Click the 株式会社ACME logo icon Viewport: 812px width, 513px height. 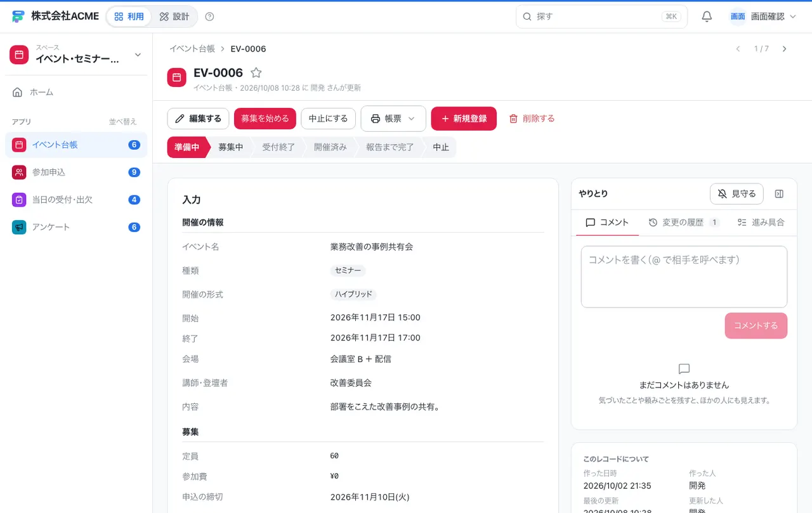[18, 16]
